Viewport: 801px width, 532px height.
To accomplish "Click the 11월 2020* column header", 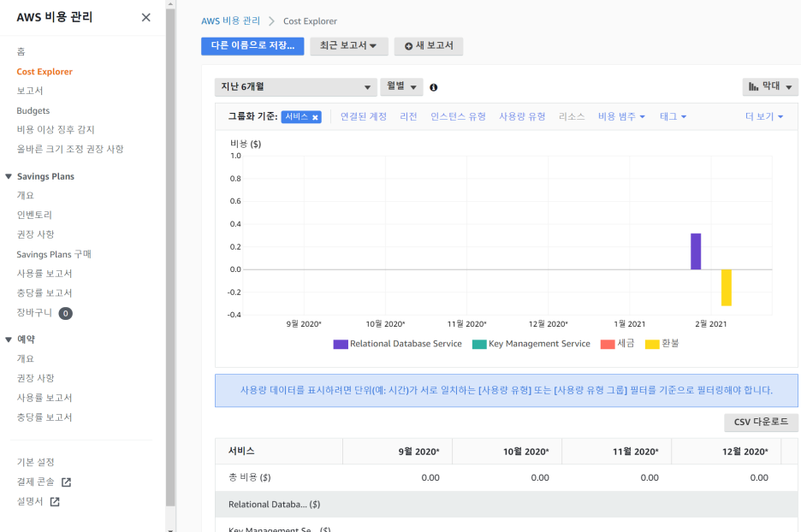I will [617, 452].
